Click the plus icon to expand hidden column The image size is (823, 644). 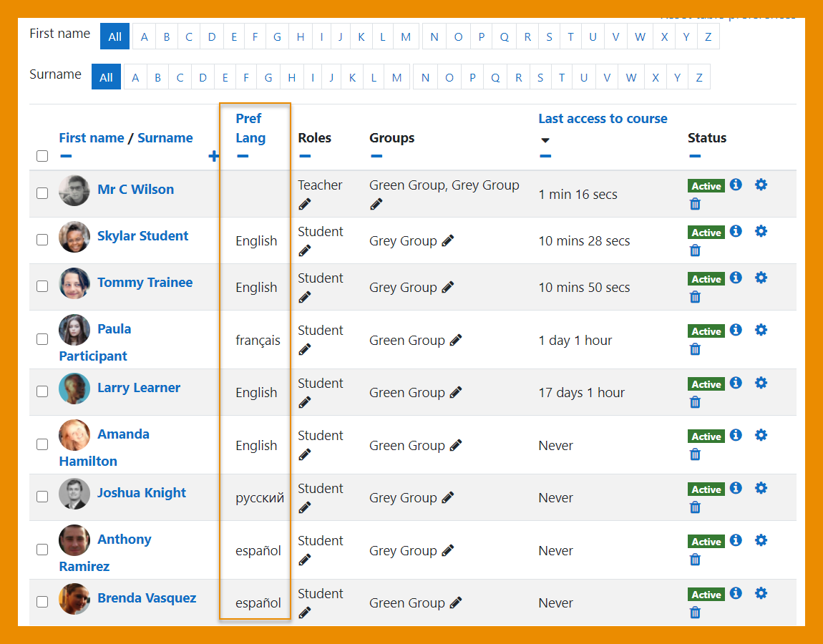(213, 156)
